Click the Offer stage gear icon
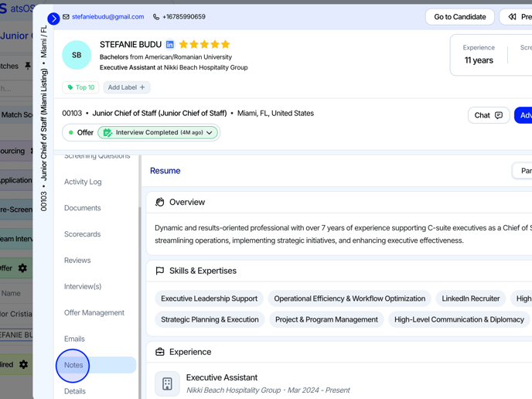 coord(22,268)
